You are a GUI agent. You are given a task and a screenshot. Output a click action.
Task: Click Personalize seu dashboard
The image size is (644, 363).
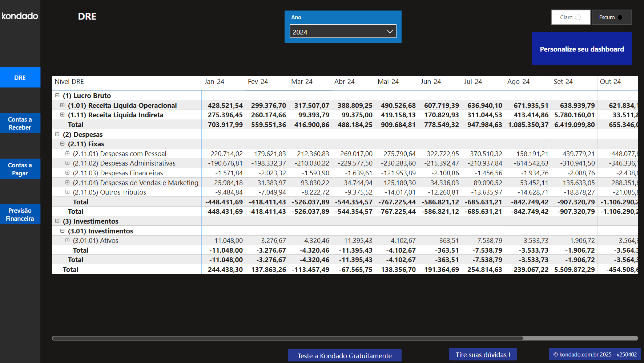(582, 49)
